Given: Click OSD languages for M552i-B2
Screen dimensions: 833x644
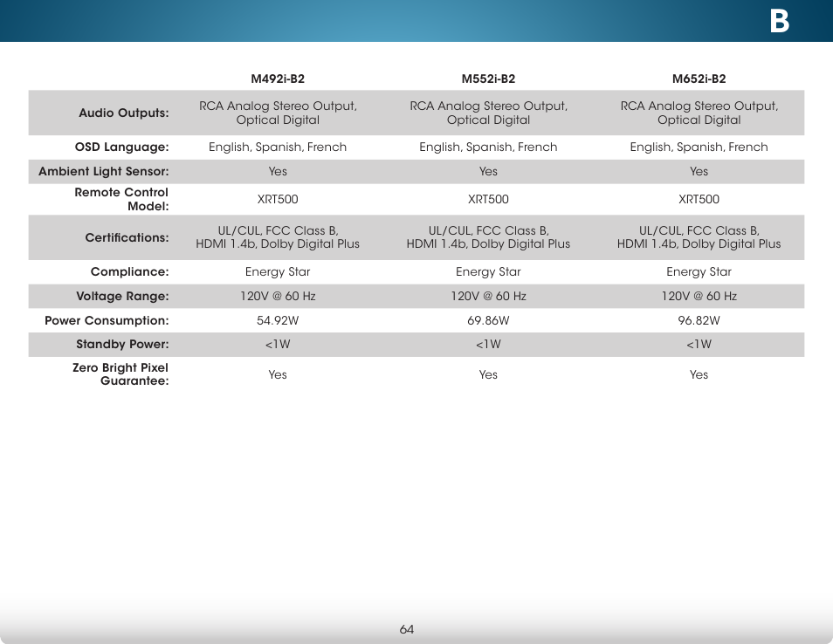Looking at the screenshot, I should pyautogui.click(x=488, y=147).
